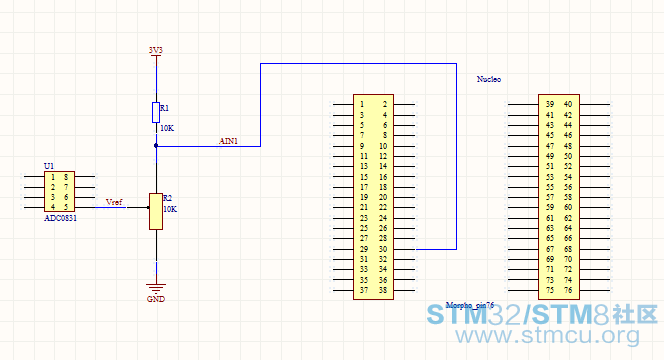Click the 10K value beside R2

170,209
